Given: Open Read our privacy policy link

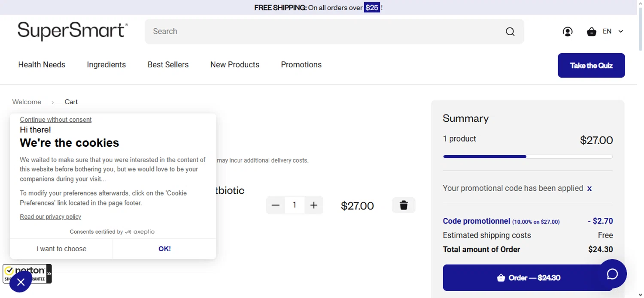Looking at the screenshot, I should click(x=50, y=217).
